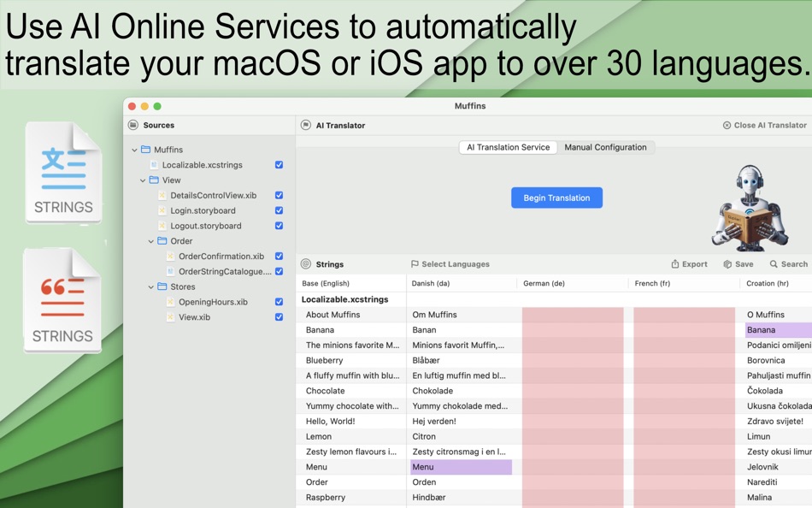Click the Croation (hr) column header
This screenshot has height=508, width=812.
click(776, 283)
